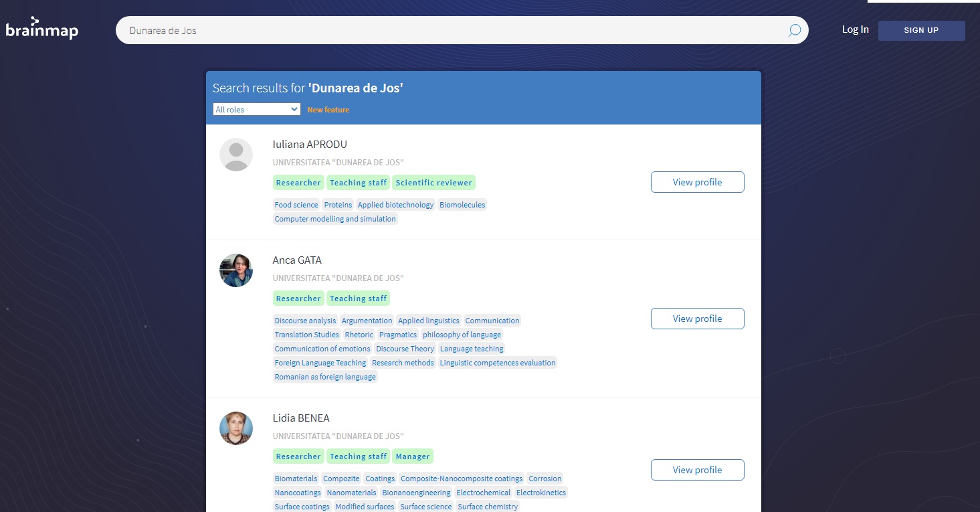Screen dimensions: 980x512
Task: View profile of Iuliana APRODU
Action: (697, 182)
